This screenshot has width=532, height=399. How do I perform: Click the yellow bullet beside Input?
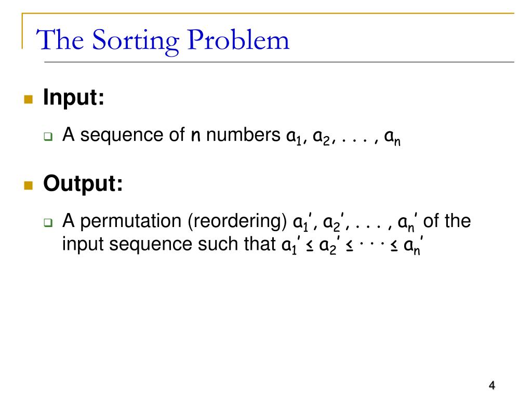click(29, 100)
